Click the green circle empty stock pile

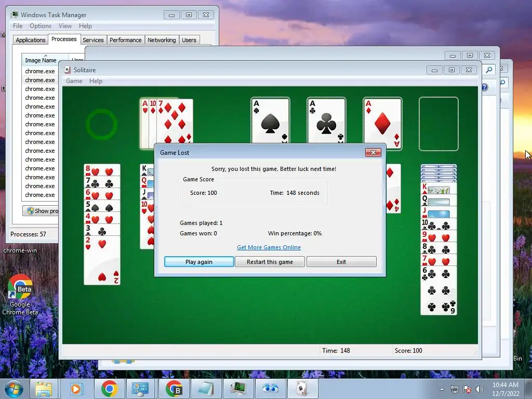coord(101,124)
